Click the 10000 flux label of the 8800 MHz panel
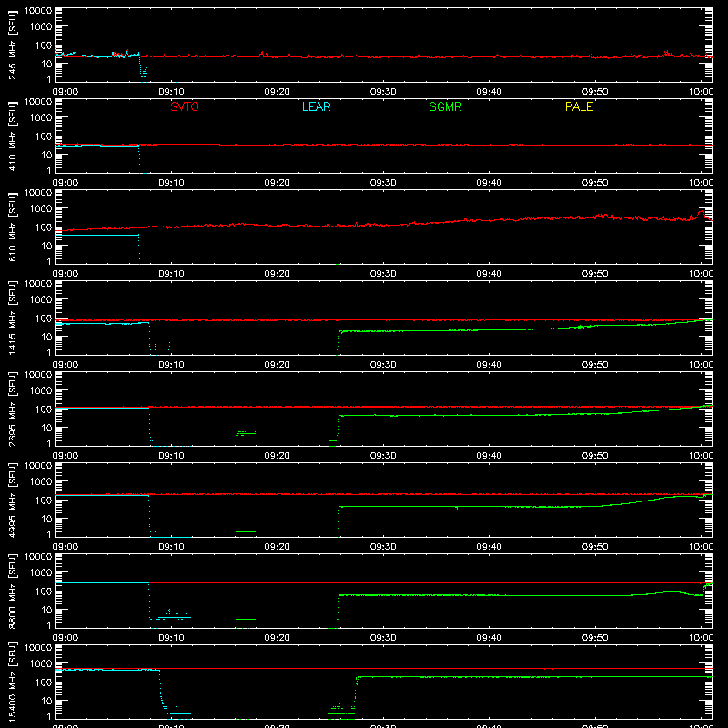This screenshot has width=728, height=728. (x=38, y=557)
